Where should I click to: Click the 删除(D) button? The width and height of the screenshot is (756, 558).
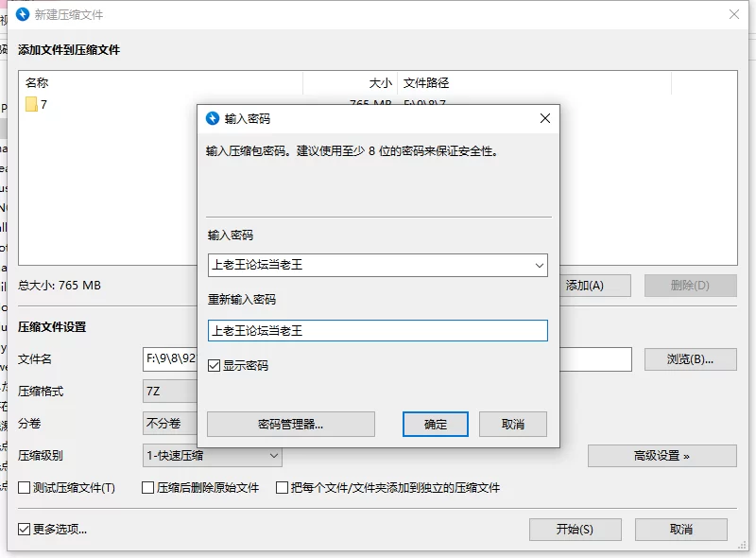pos(691,286)
